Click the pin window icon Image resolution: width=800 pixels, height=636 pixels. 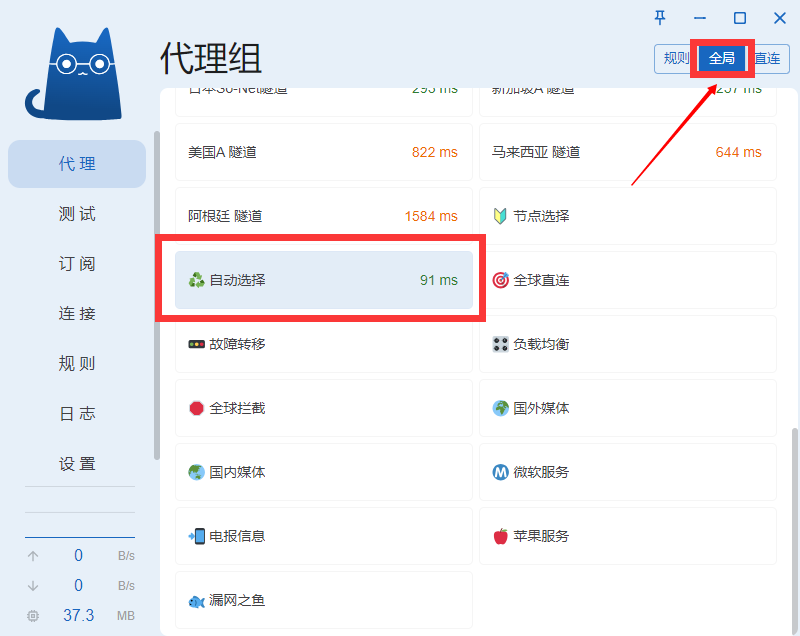(660, 18)
